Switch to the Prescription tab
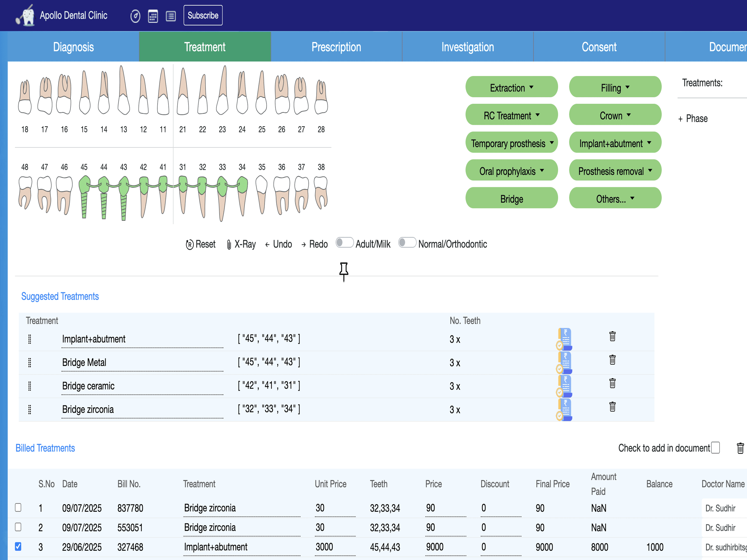This screenshot has width=747, height=560. click(x=336, y=47)
